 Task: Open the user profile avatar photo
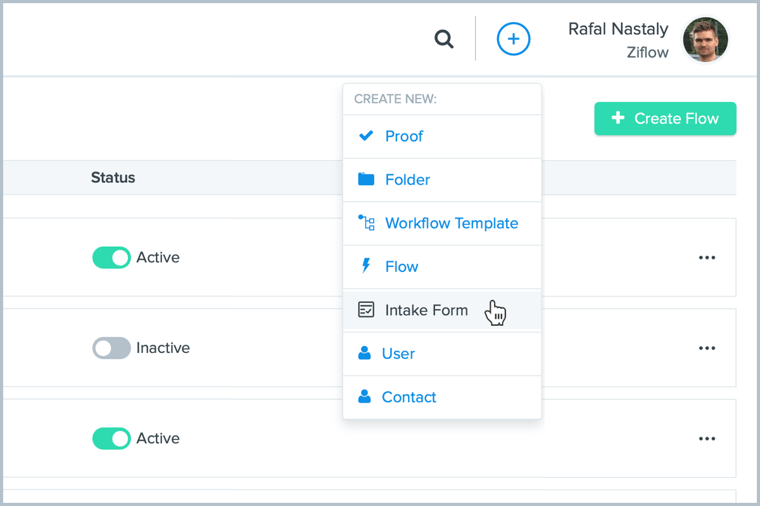tap(705, 40)
